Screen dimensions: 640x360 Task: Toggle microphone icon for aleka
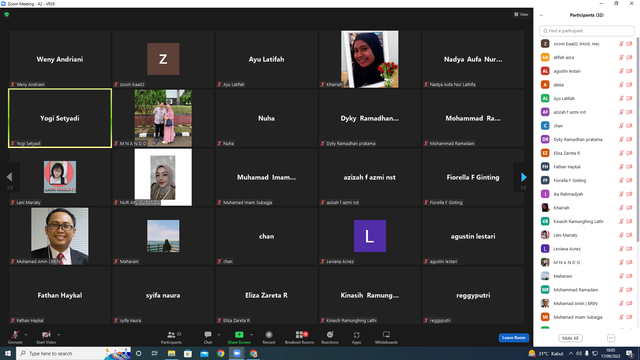(621, 85)
